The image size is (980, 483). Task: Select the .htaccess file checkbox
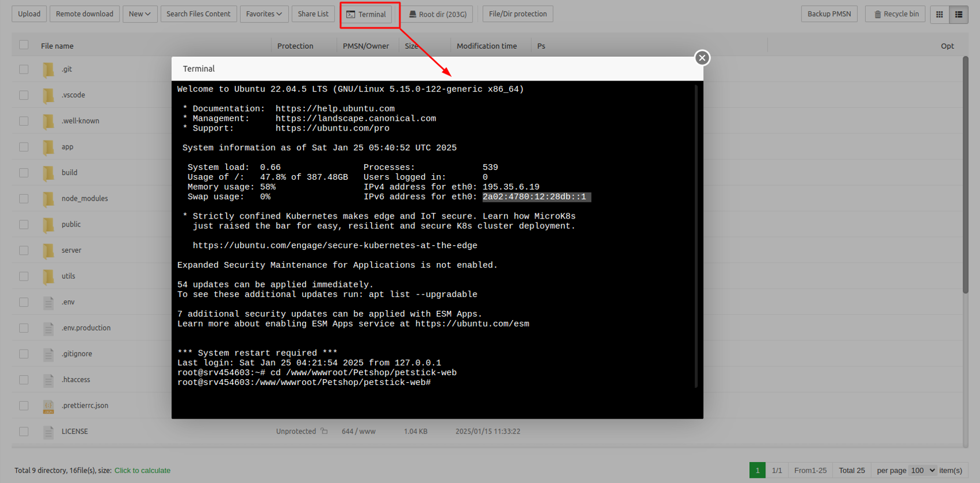[x=24, y=380]
